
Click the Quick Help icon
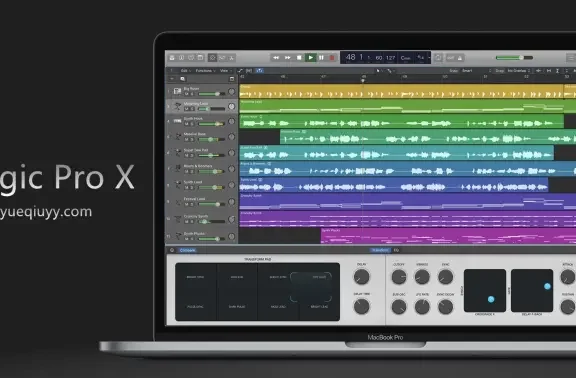click(x=191, y=58)
